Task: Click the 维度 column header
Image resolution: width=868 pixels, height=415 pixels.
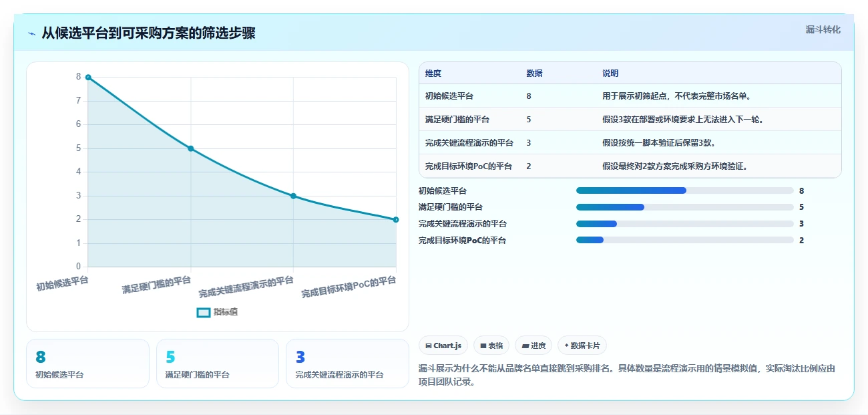Action: click(x=433, y=74)
